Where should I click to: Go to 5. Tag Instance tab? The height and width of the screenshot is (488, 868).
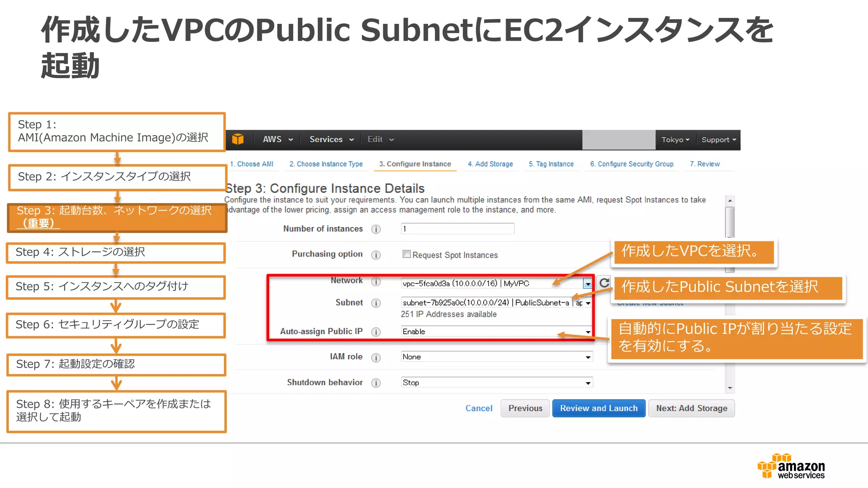point(551,164)
